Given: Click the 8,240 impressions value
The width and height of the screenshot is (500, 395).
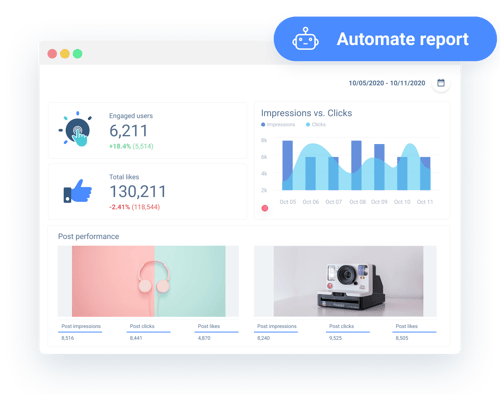Looking at the screenshot, I should pyautogui.click(x=263, y=338).
